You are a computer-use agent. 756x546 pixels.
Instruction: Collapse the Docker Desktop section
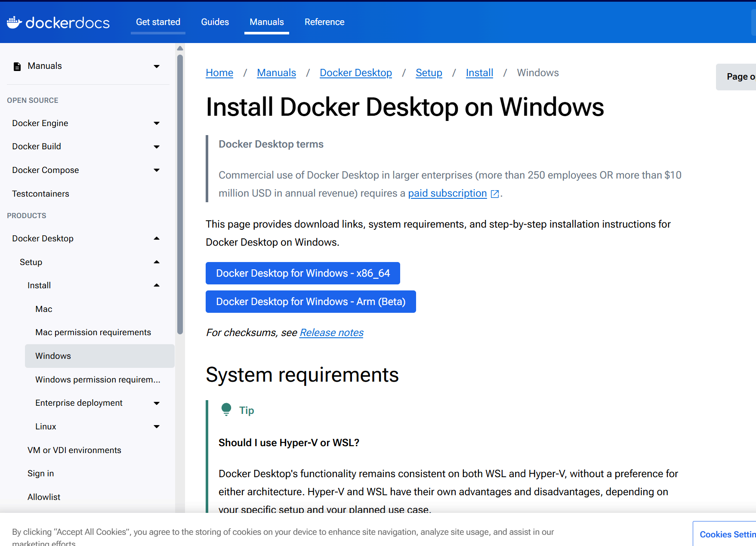(157, 238)
